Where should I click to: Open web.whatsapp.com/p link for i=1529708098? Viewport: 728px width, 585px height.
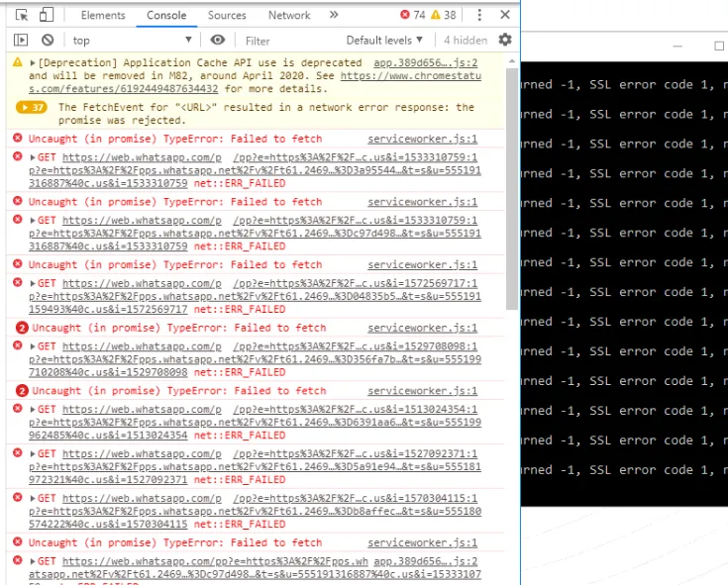(142, 346)
